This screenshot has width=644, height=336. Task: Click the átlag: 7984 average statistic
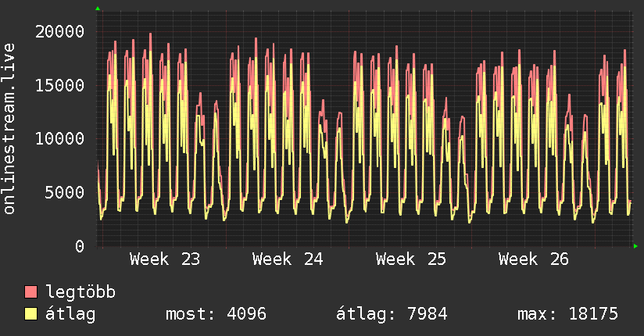(392, 314)
